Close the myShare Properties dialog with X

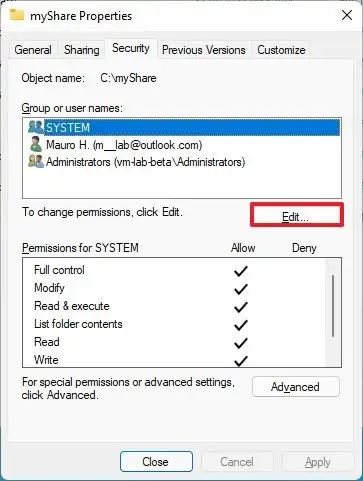pos(347,15)
